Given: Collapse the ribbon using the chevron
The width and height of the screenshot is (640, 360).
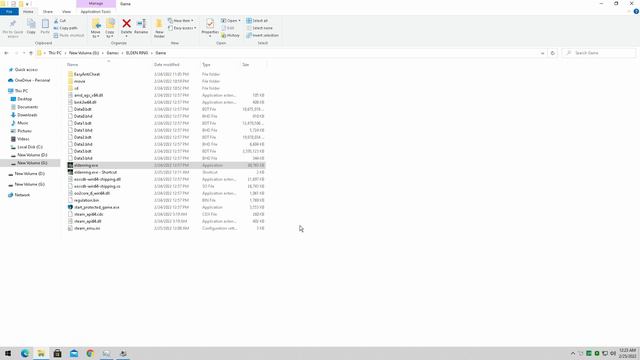Looking at the screenshot, I should pyautogui.click(x=629, y=11).
